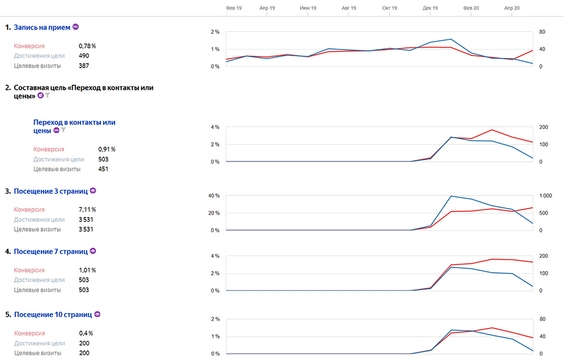The width and height of the screenshot is (568, 363).
Task: Click Достижения цели label under Посещение 3 страниц
Action: 39,220
